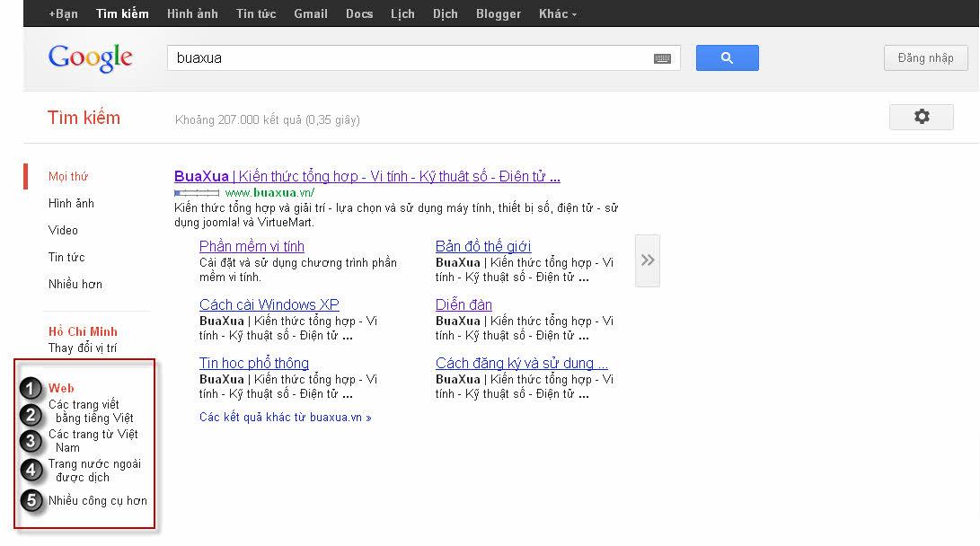Select Video in the left sidebar
This screenshot has height=546, width=980.
tap(63, 231)
